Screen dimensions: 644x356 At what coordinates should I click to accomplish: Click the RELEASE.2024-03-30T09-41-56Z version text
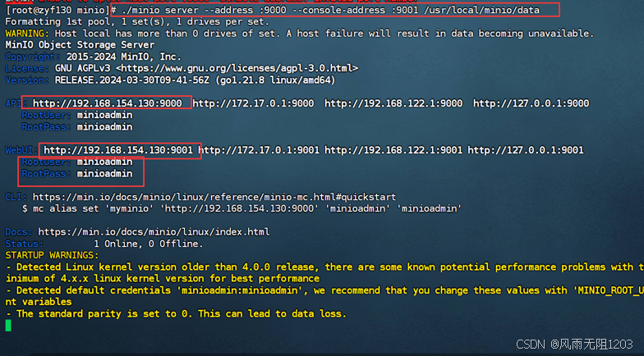coord(131,80)
